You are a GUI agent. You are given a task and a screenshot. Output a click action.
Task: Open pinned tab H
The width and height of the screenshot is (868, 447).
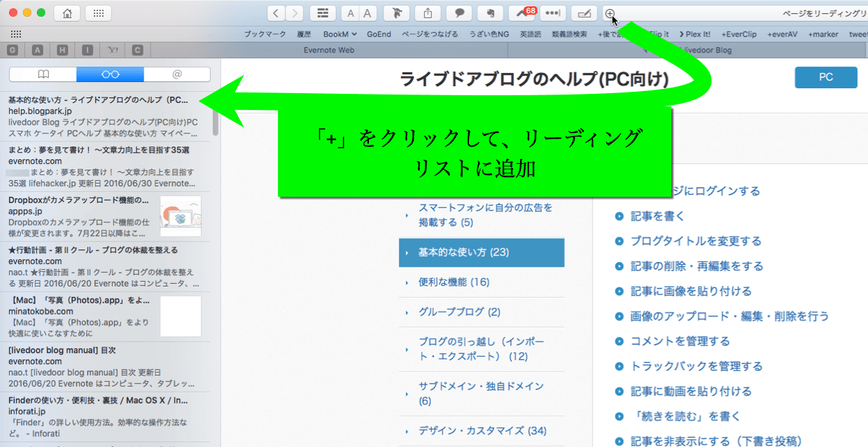pos(62,50)
